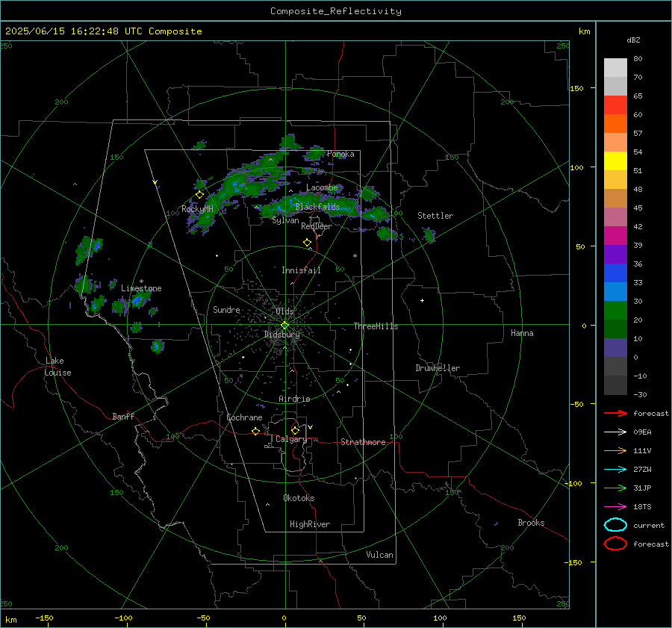Image resolution: width=672 pixels, height=628 pixels.
Task: Click the Calgary city label
Action: (291, 439)
